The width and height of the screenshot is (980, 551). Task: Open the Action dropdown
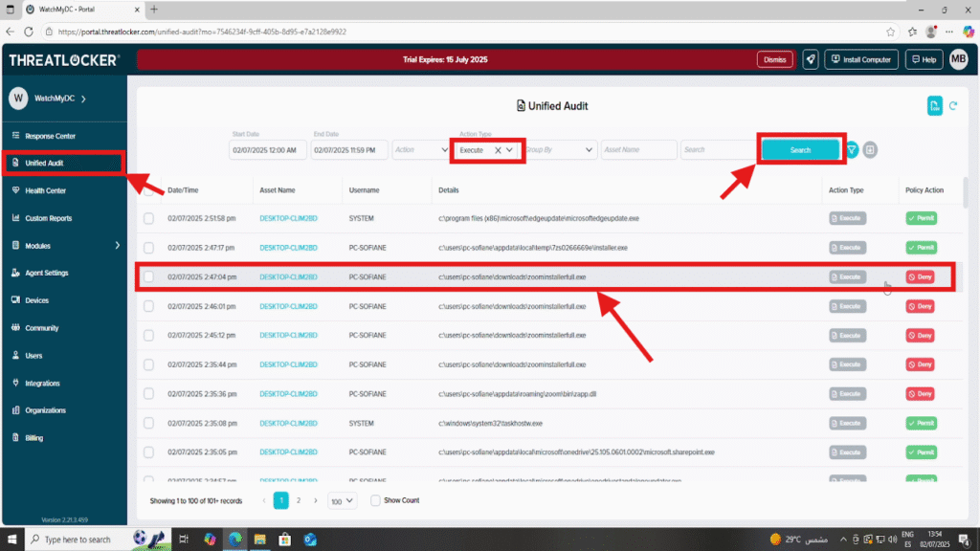tap(421, 150)
